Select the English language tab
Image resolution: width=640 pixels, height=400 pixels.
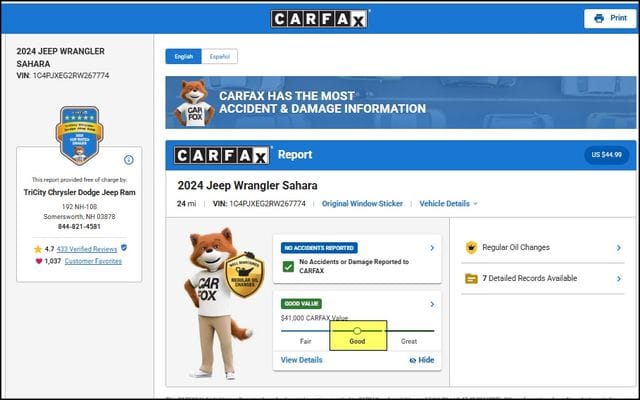point(183,57)
